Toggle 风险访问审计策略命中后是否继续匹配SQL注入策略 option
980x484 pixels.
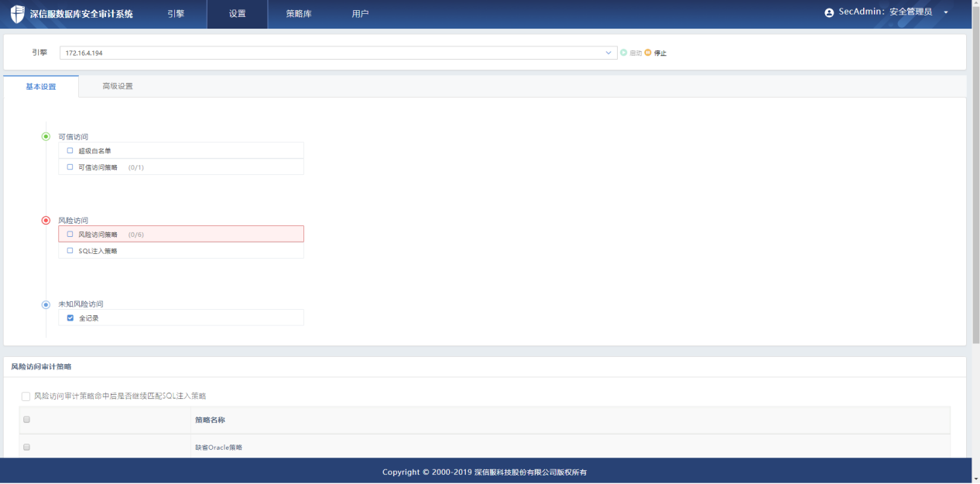pos(26,396)
